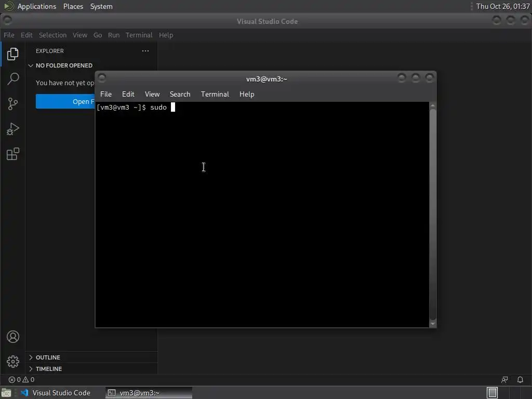
Task: Maximize the Visual Studio Code window
Action: [511, 20]
